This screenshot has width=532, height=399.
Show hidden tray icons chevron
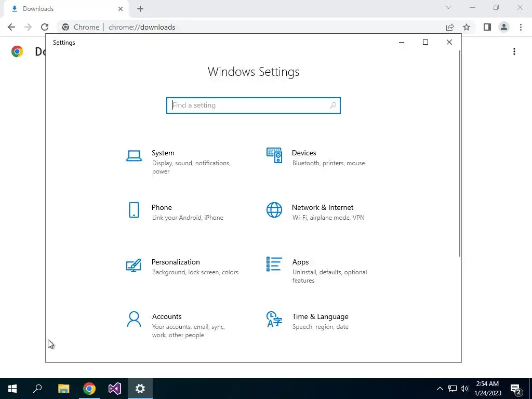click(x=440, y=389)
